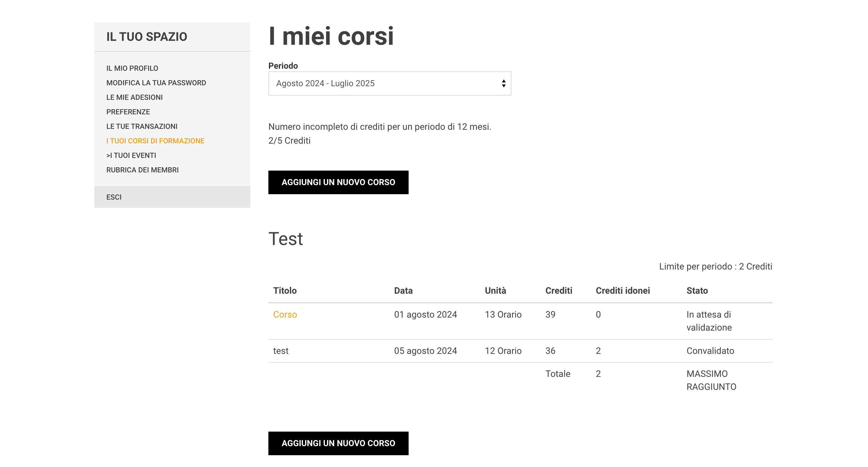Open Rubrica dei membri

coord(143,170)
